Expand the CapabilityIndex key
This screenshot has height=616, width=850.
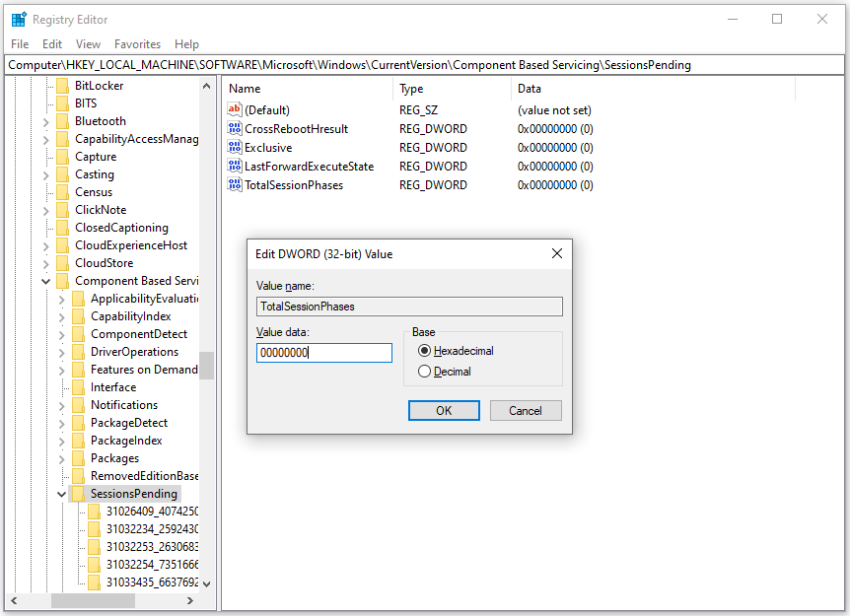tap(62, 317)
